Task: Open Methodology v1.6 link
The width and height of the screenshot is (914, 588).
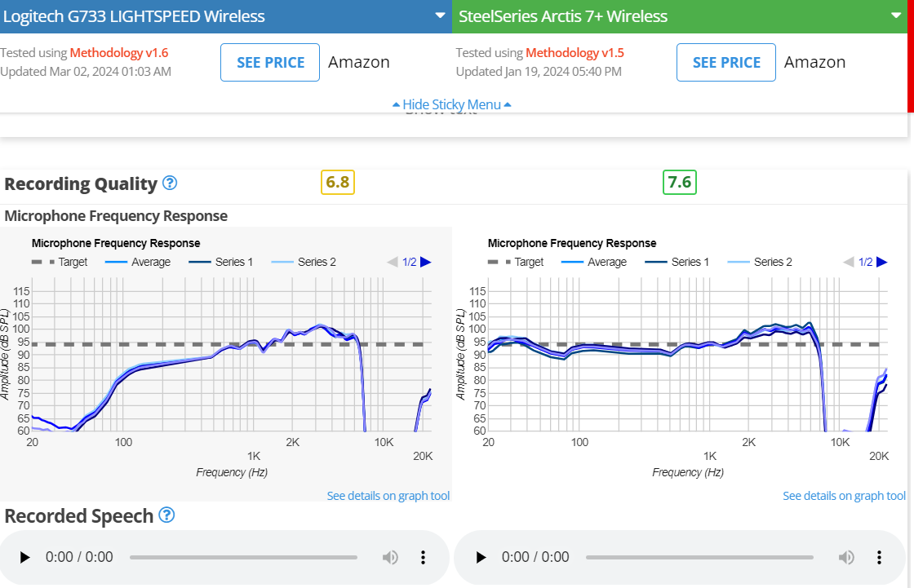Action: pyautogui.click(x=119, y=53)
